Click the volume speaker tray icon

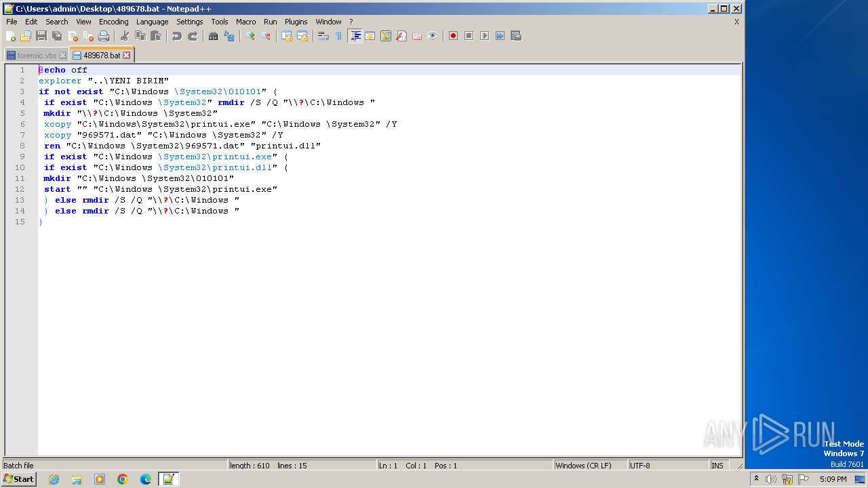771,479
